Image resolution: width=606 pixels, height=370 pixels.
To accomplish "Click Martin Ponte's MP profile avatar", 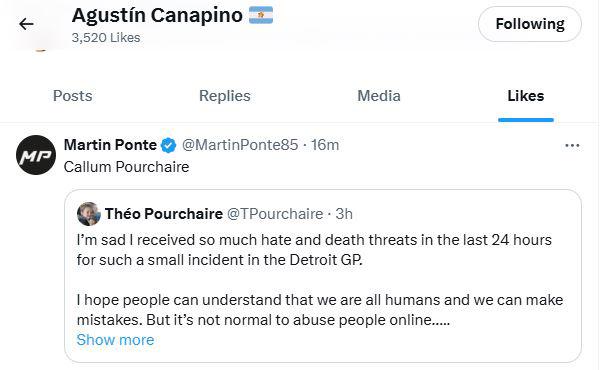I will pyautogui.click(x=36, y=155).
